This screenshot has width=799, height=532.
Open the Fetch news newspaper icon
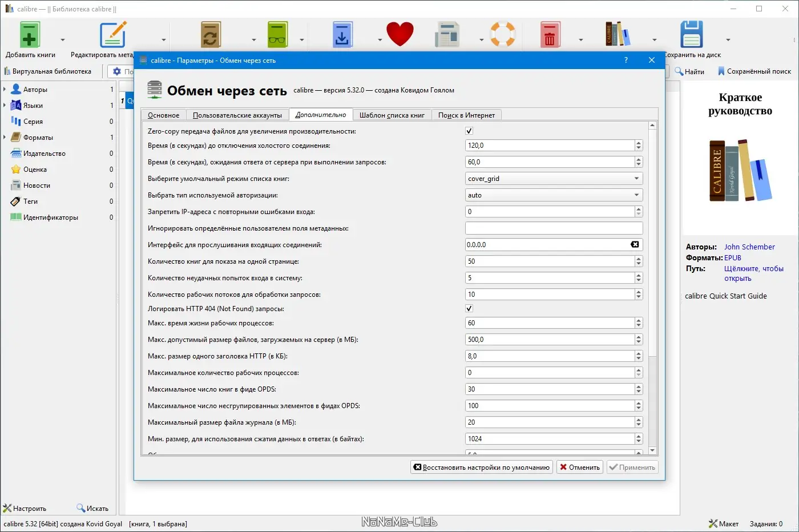(x=447, y=35)
